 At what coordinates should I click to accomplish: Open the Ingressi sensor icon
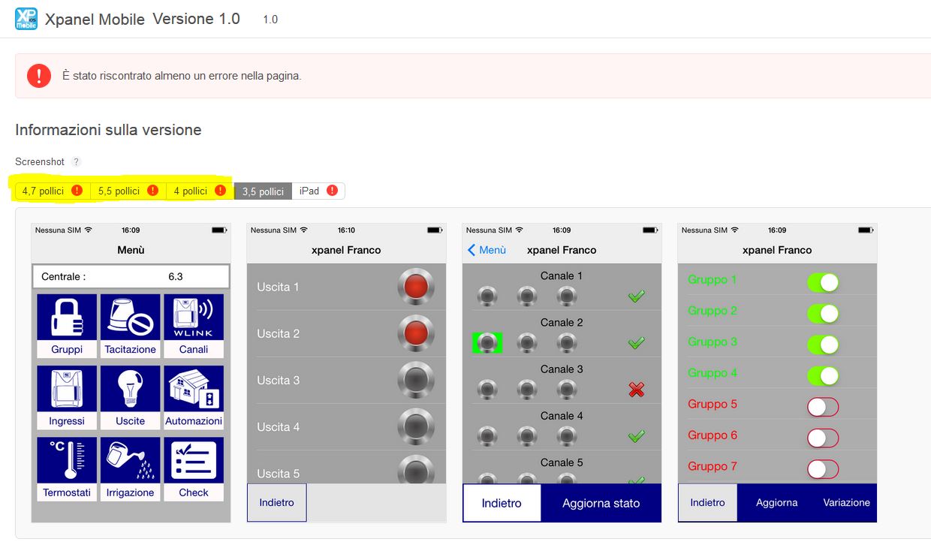tap(67, 390)
